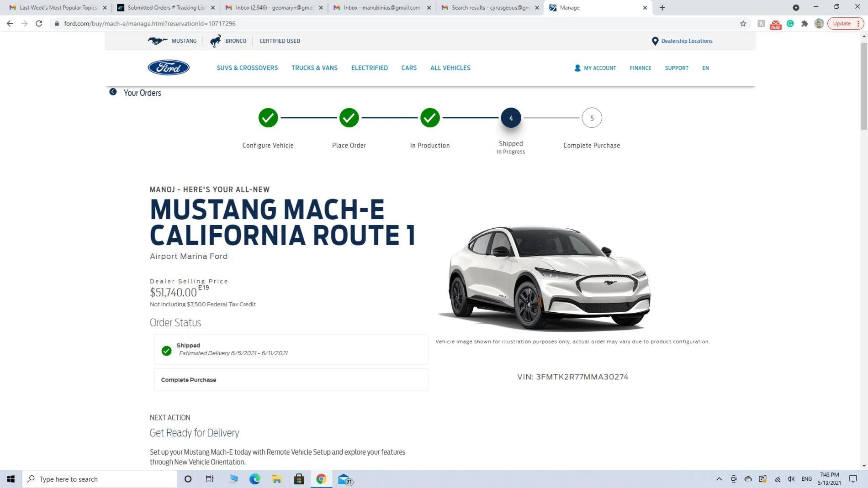Screen dimensions: 868x488
Task: Click the browser back arrow
Action: (10, 23)
